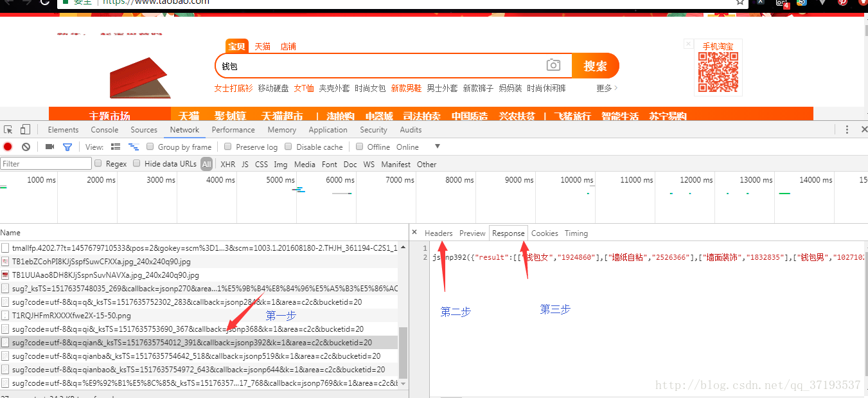Close the request details pane
This screenshot has width=868, height=398.
click(x=414, y=233)
